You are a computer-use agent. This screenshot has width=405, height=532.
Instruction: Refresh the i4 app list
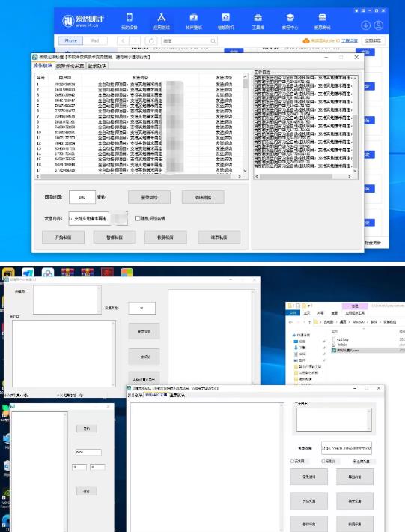pos(150,41)
